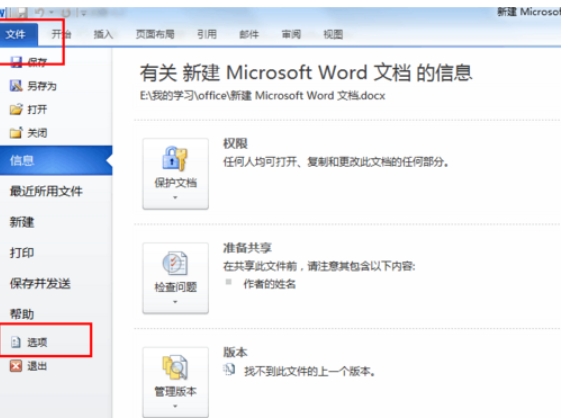Open the 页面布局 tab
Viewport: 568px width, 418px height.
[155, 34]
